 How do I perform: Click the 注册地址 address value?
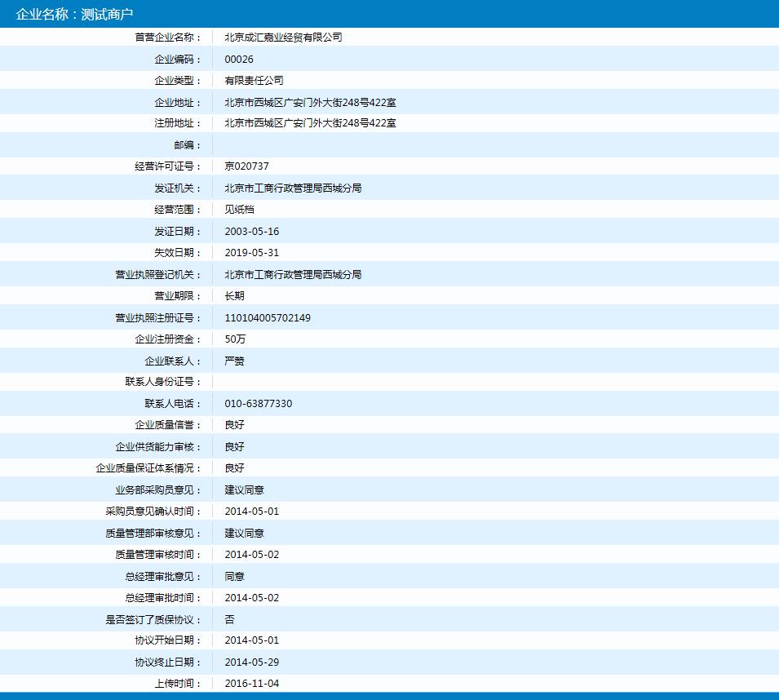pos(311,123)
